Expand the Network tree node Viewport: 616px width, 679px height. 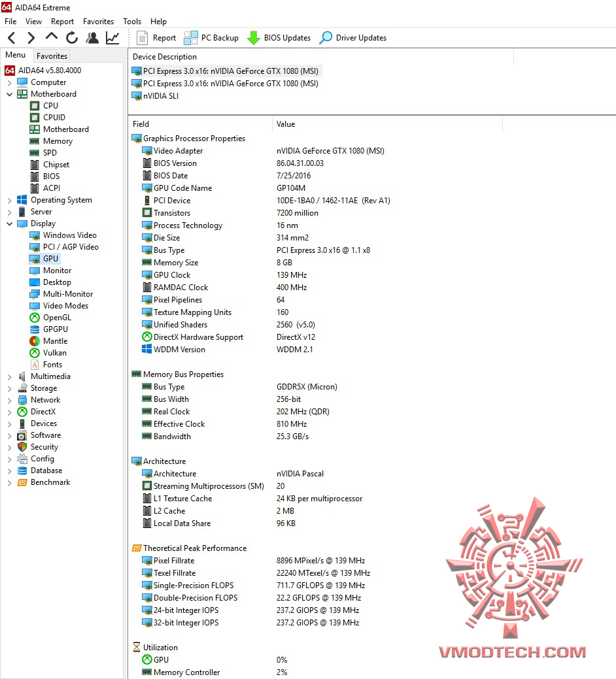click(x=10, y=401)
